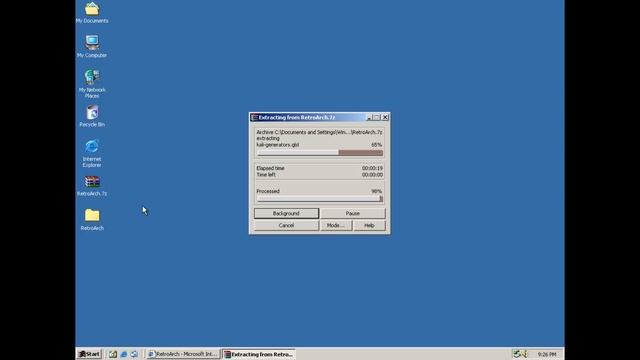This screenshot has width=640, height=360.
Task: Switch to RetroArch - Microsoft Internet taskbar window
Action: pyautogui.click(x=183, y=354)
